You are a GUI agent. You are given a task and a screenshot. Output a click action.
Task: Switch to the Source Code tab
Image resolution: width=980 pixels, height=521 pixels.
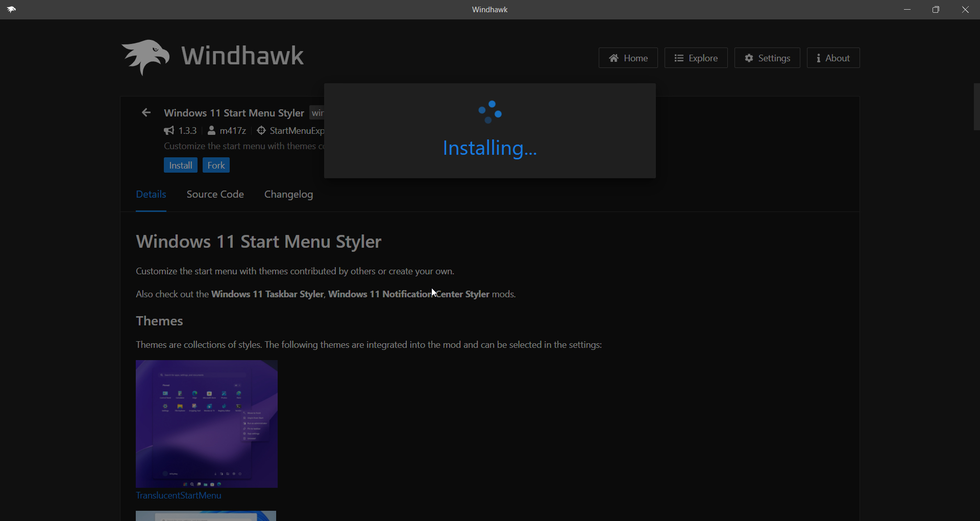click(x=215, y=195)
